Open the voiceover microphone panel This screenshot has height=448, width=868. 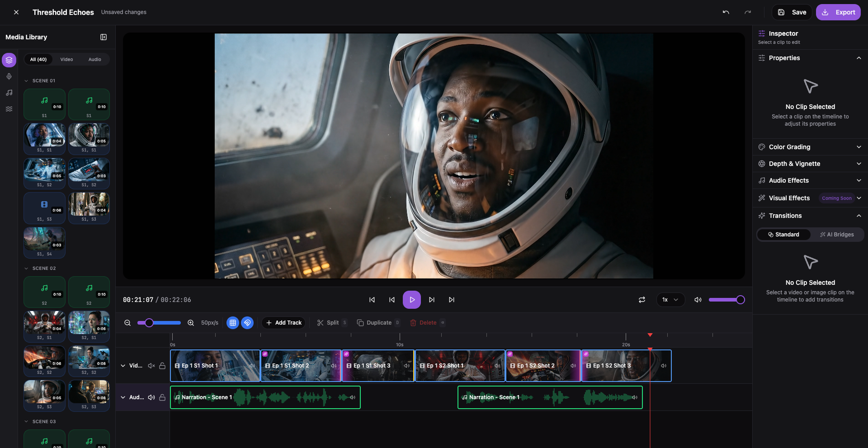coord(9,76)
